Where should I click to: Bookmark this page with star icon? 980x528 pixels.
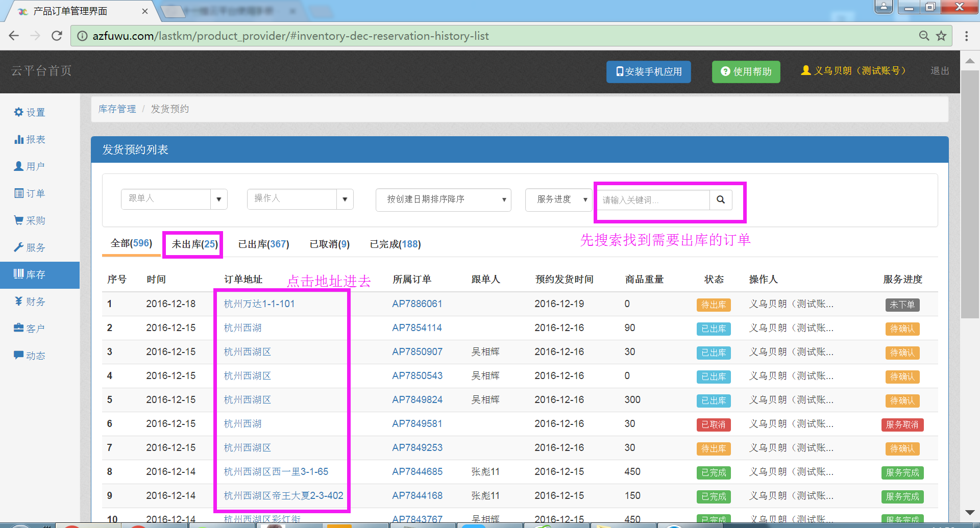[941, 36]
